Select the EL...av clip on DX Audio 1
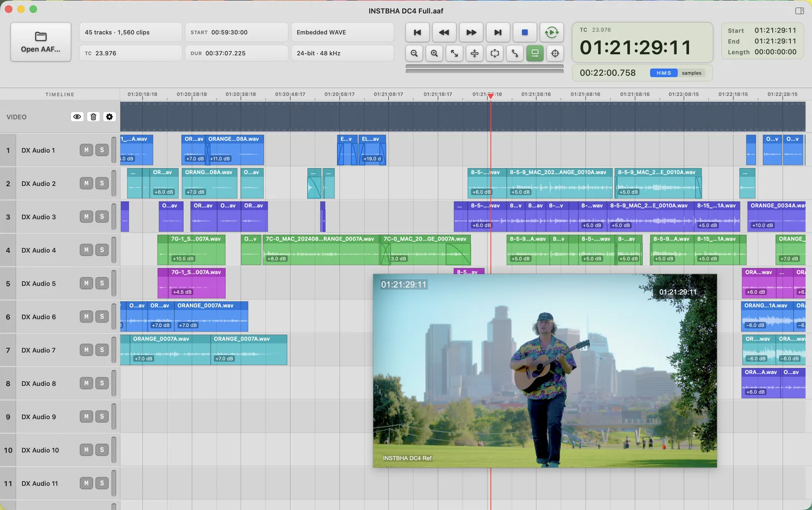The width and height of the screenshot is (812, 510). tap(373, 150)
